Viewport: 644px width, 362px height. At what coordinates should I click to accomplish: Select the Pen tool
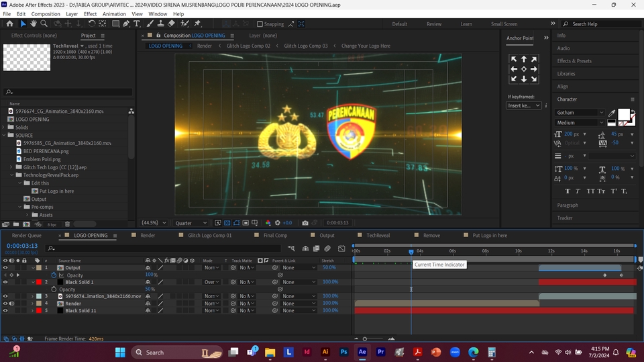(126, 24)
